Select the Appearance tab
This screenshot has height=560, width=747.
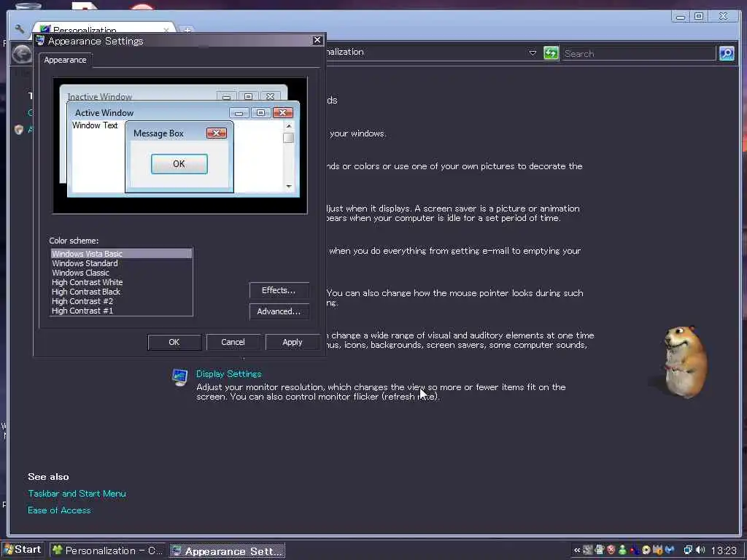coord(65,60)
